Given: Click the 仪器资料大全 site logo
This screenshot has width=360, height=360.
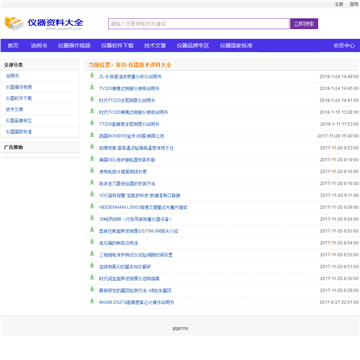Looking at the screenshot, I should click(43, 23).
